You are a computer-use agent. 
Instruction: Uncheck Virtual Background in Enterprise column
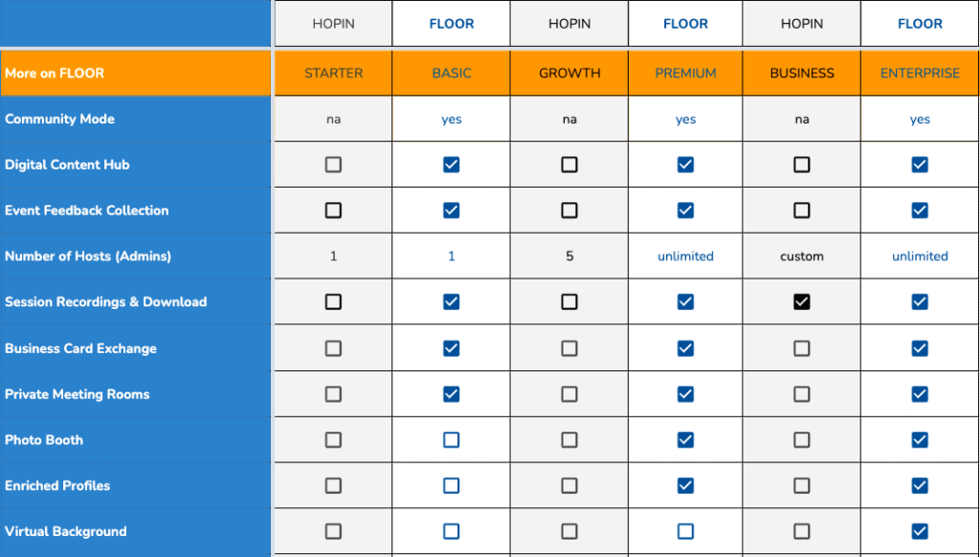click(920, 531)
